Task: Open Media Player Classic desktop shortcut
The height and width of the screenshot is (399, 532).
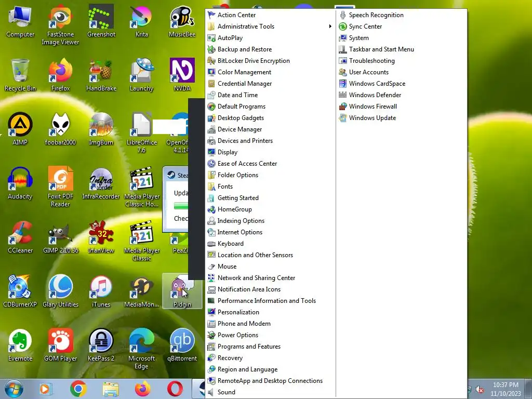Action: coord(141,241)
